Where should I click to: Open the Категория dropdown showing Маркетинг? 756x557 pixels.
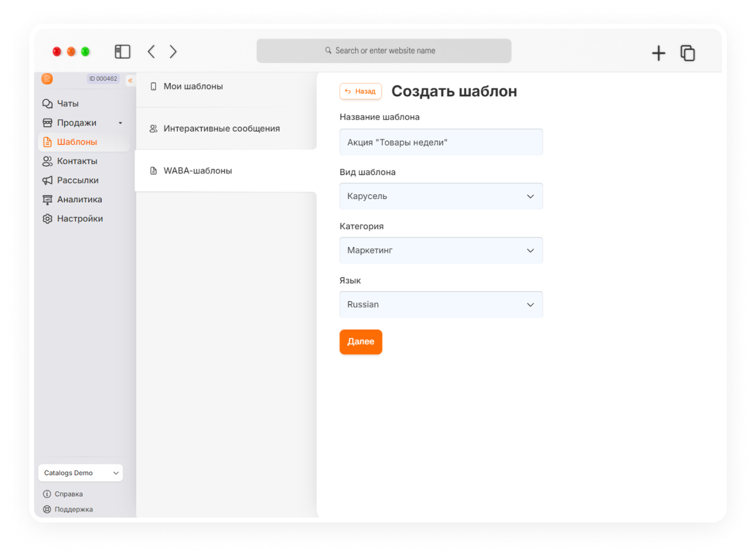click(441, 251)
